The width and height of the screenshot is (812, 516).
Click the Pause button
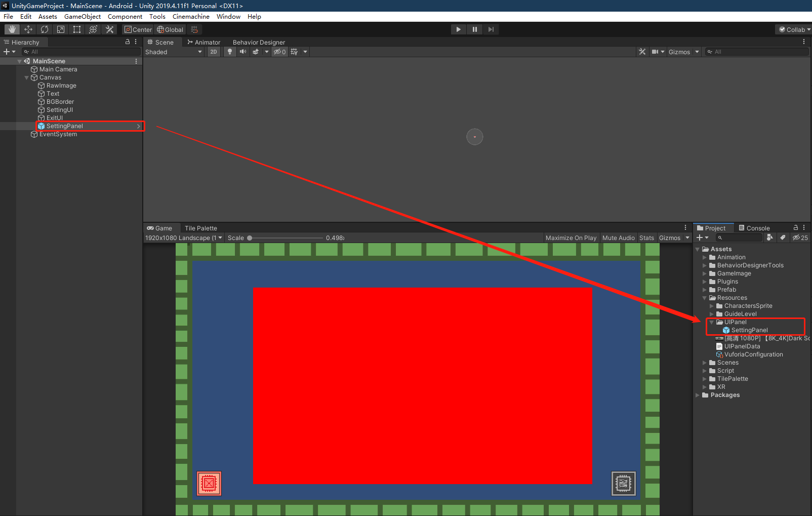click(474, 29)
